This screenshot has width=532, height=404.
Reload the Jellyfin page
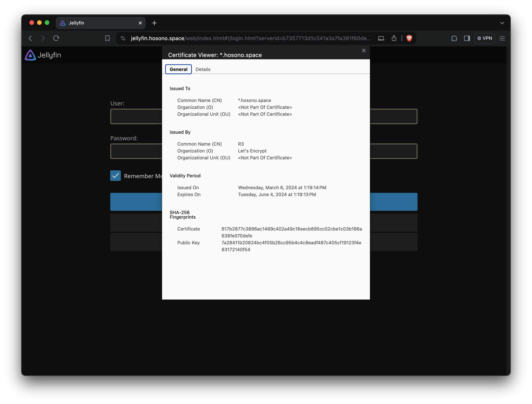[56, 38]
